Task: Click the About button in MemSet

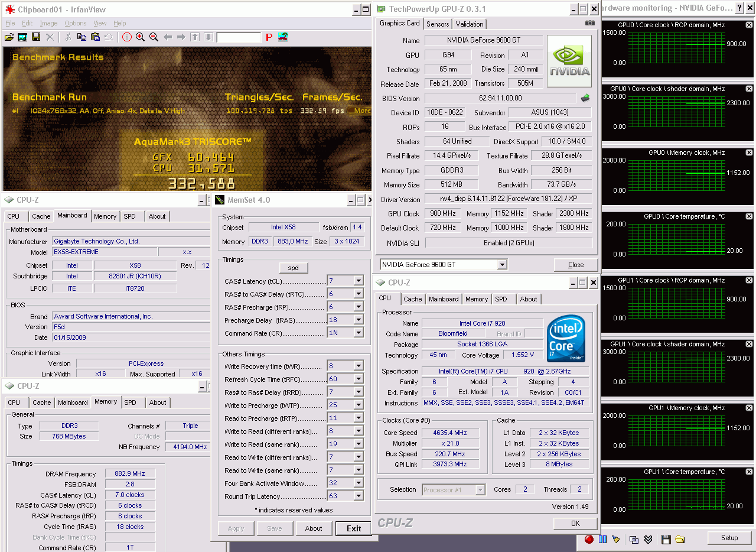Action: (314, 528)
